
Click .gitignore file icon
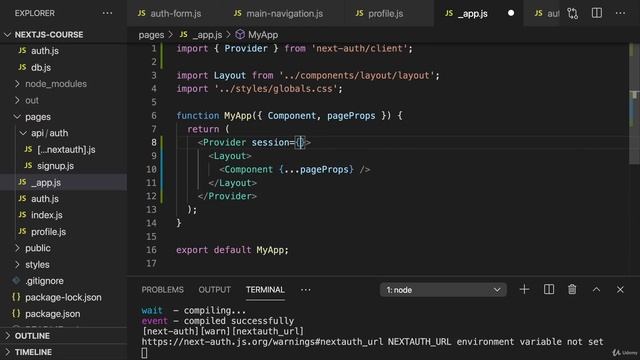[16, 280]
